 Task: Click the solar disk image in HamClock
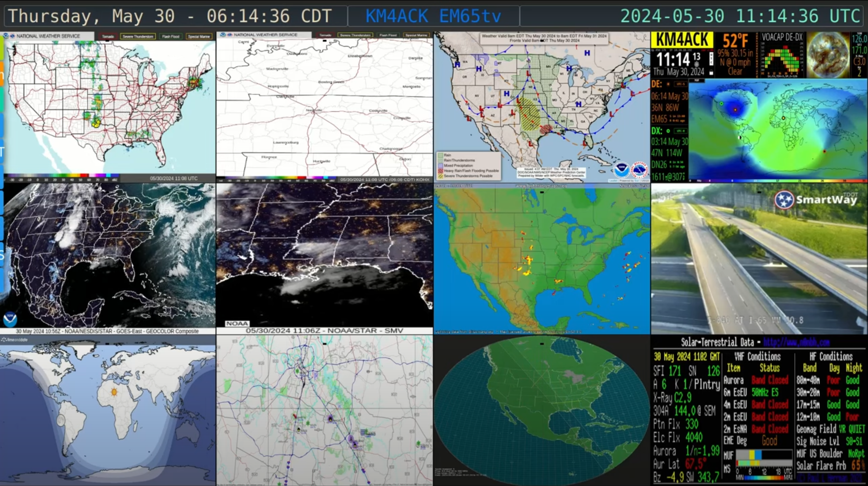(828, 54)
